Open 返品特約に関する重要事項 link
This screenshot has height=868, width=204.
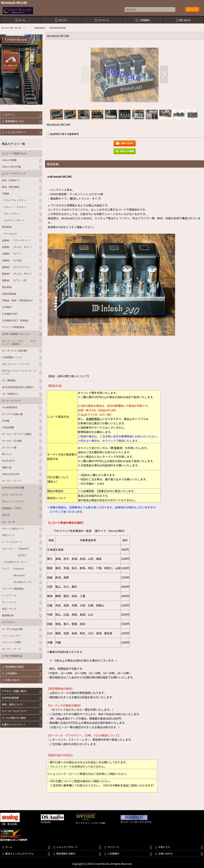(x=64, y=134)
